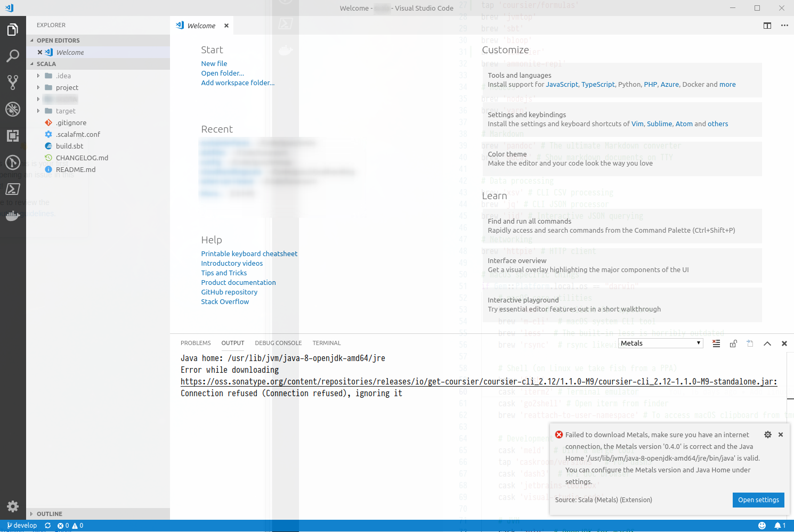This screenshot has width=794, height=532.
Task: Click the JavaScript language support link
Action: tap(562, 84)
